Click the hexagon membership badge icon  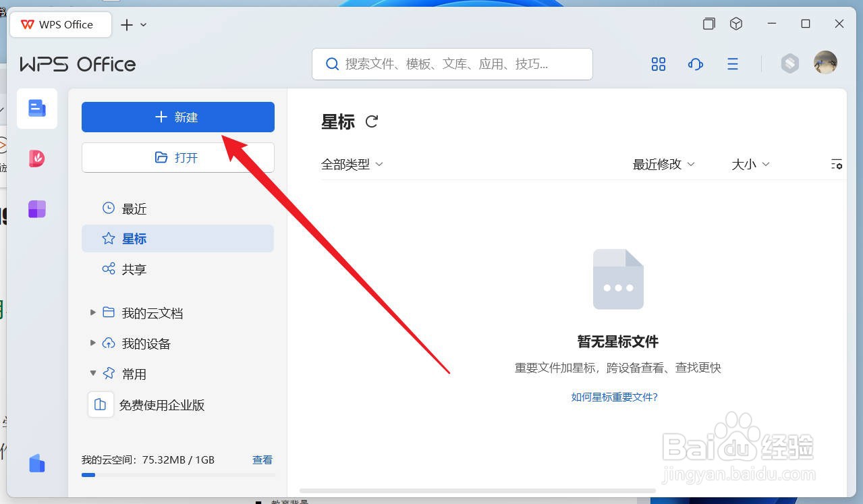(x=790, y=63)
